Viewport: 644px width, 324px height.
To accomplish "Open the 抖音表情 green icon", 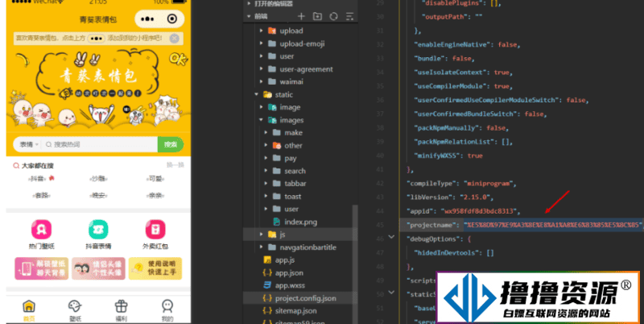I will pos(98,229).
